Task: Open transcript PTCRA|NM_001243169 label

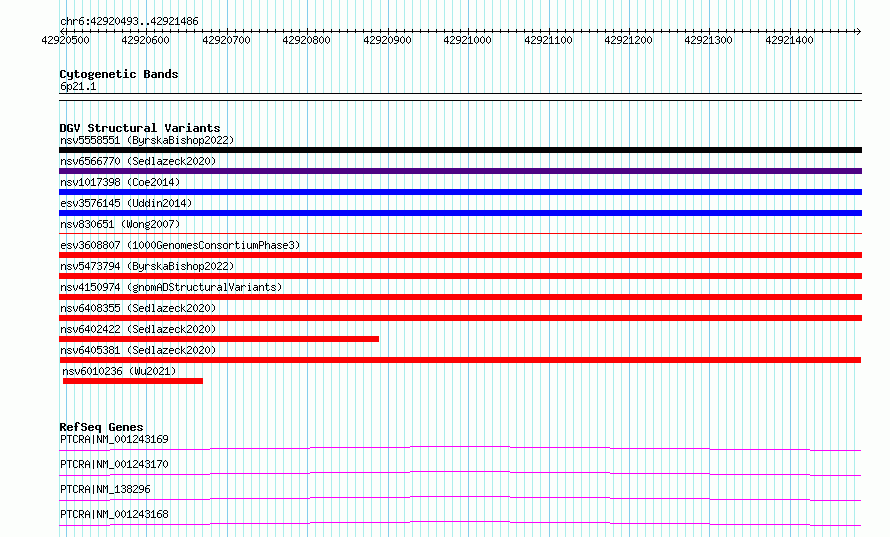Action: tap(114, 439)
